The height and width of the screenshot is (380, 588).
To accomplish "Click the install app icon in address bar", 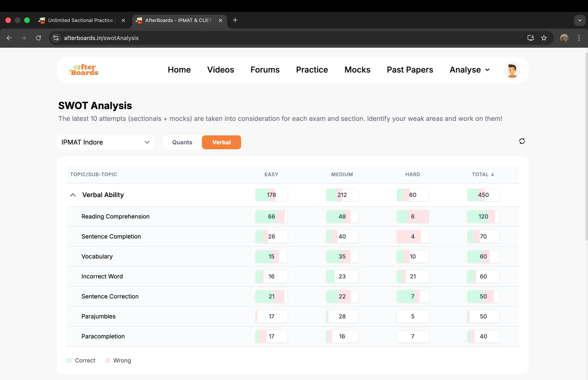I will click(531, 38).
